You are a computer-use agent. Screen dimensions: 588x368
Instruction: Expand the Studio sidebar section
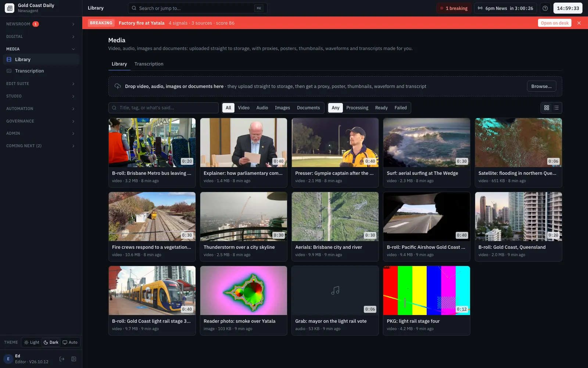coord(41,96)
